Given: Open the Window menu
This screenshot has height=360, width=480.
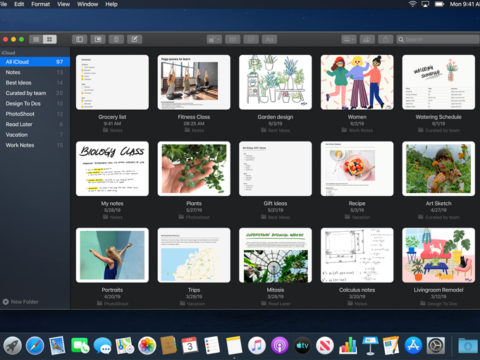Looking at the screenshot, I should click(87, 4).
